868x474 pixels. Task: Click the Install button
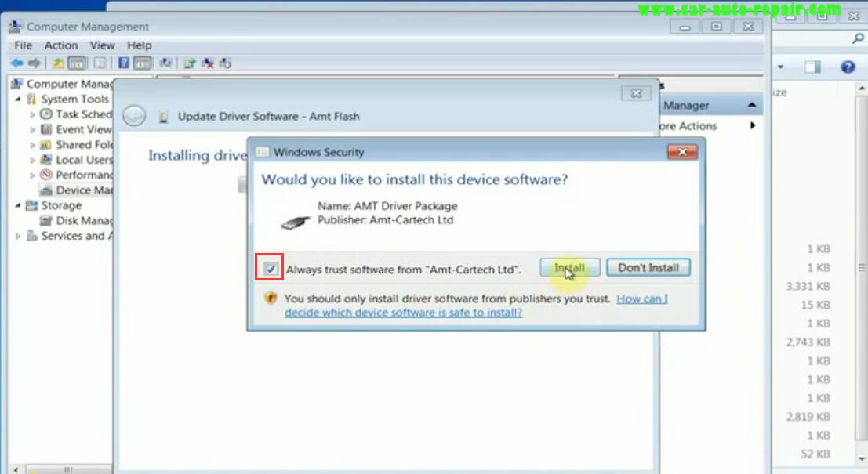click(569, 268)
